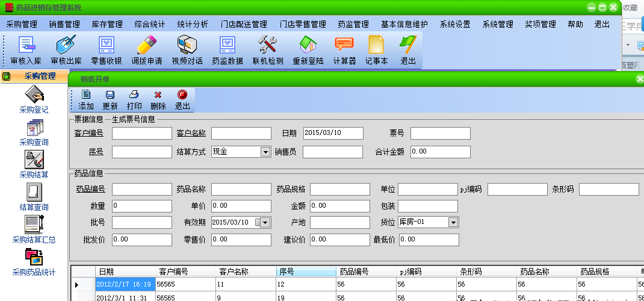Click the underlined 序号 label link

pyautogui.click(x=96, y=152)
